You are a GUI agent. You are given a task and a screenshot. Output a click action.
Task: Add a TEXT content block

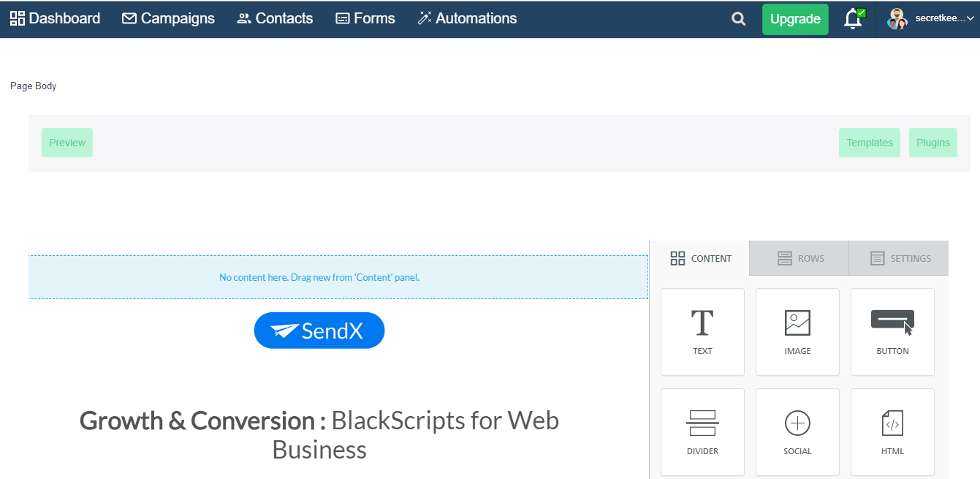pyautogui.click(x=702, y=331)
